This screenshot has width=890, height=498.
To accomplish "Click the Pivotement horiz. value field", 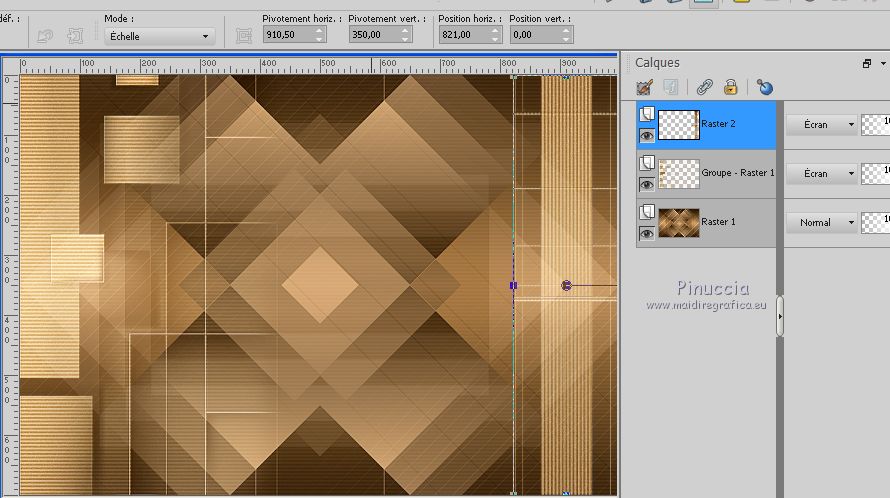I will [x=286, y=35].
